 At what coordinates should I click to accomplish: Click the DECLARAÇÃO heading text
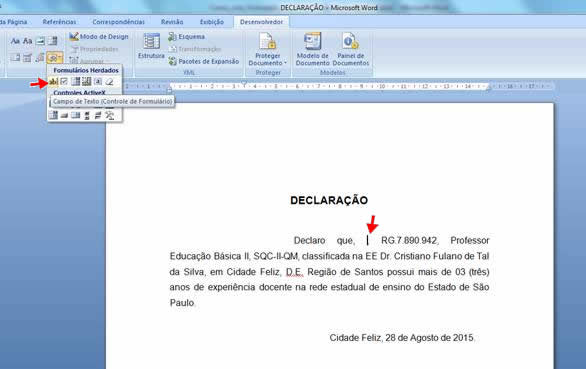click(329, 200)
